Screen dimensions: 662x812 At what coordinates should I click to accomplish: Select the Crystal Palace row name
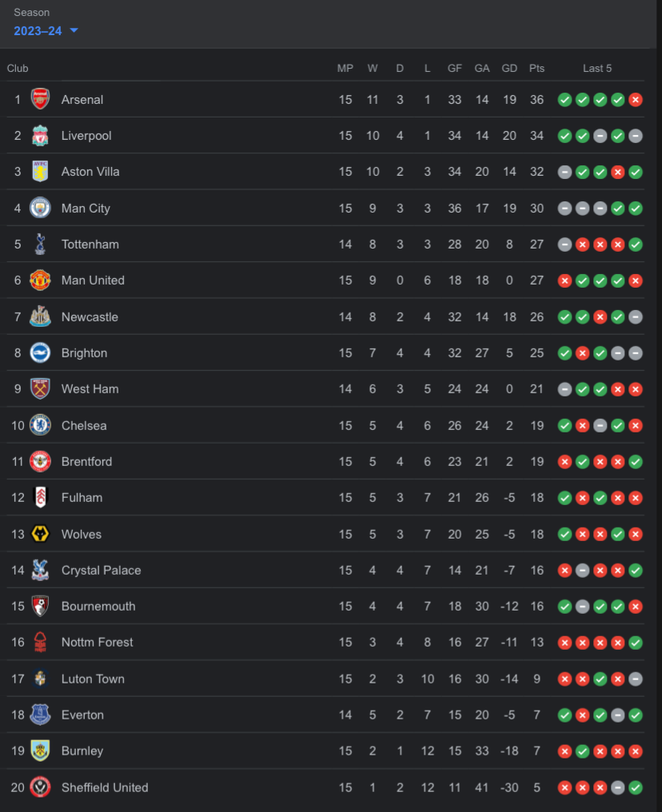101,570
